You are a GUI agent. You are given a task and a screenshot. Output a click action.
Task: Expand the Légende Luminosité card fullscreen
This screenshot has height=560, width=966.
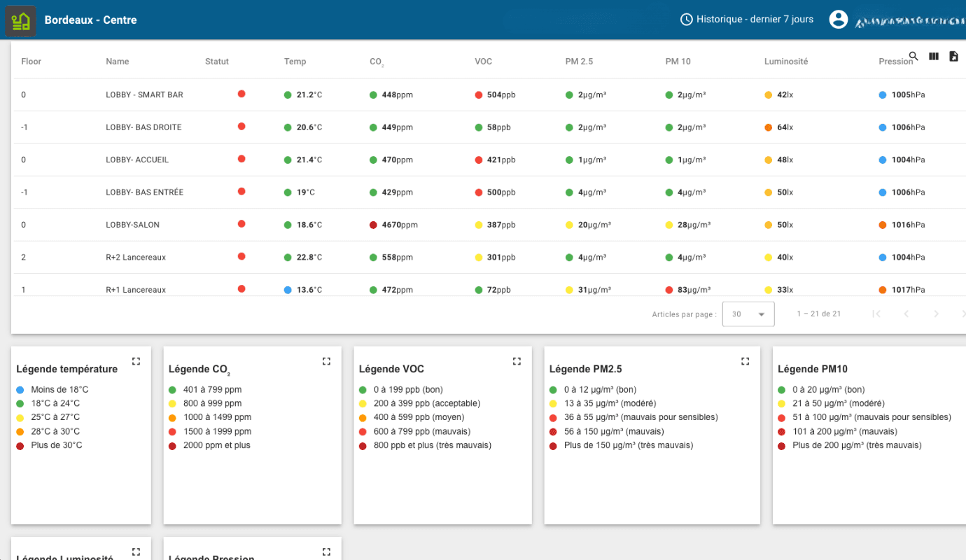(x=136, y=552)
